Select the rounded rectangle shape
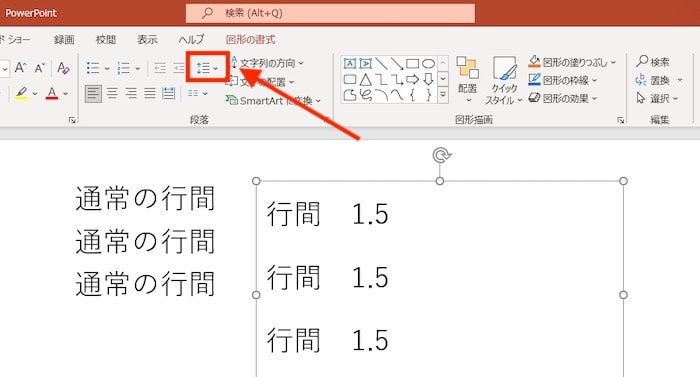700x377 pixels. pyautogui.click(x=350, y=80)
